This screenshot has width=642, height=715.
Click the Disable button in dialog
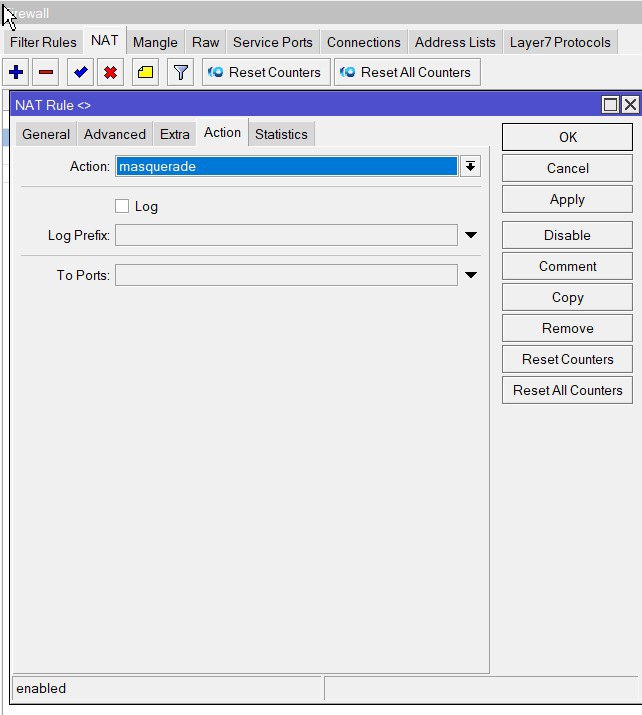click(567, 235)
